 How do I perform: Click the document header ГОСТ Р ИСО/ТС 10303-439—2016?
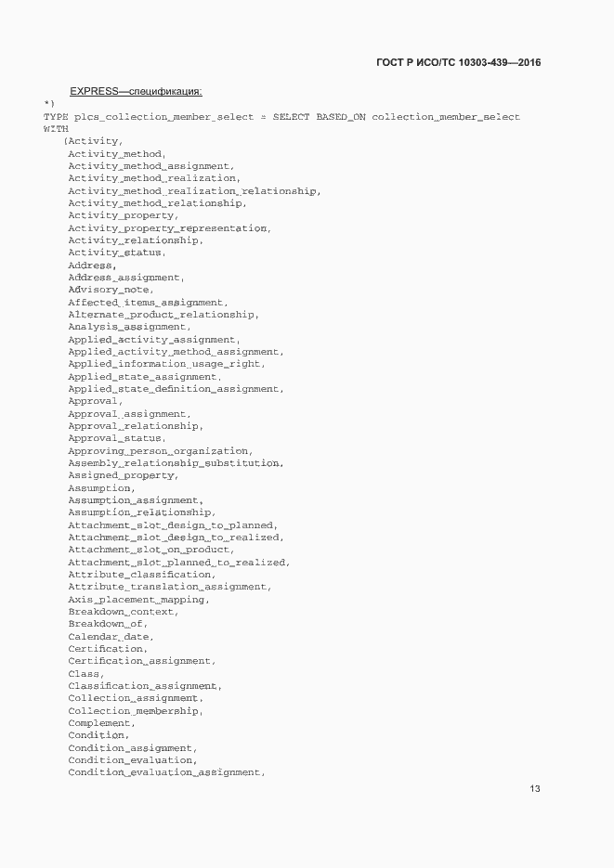pyautogui.click(x=459, y=62)
